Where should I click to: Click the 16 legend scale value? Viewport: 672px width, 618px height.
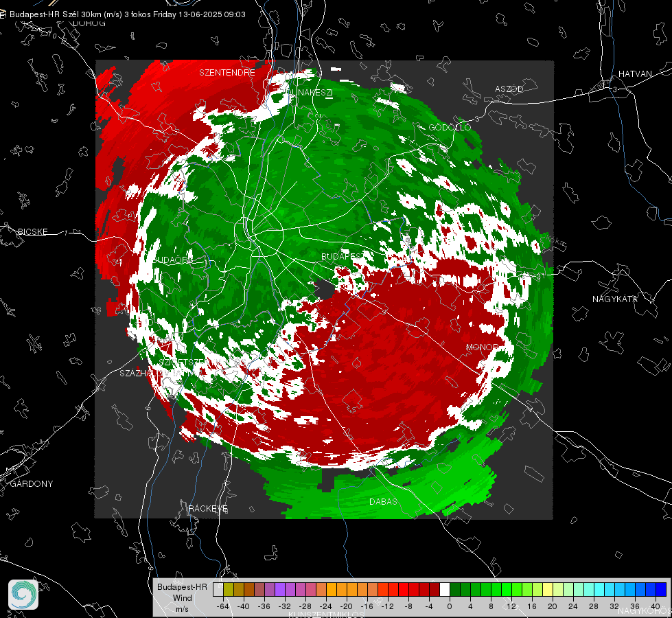coord(532,606)
